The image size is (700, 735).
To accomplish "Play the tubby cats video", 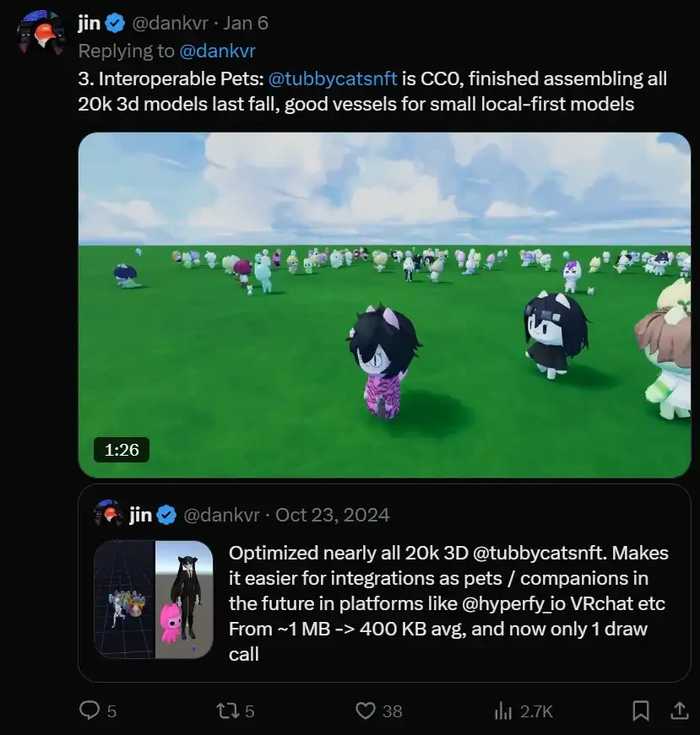I will [x=384, y=305].
